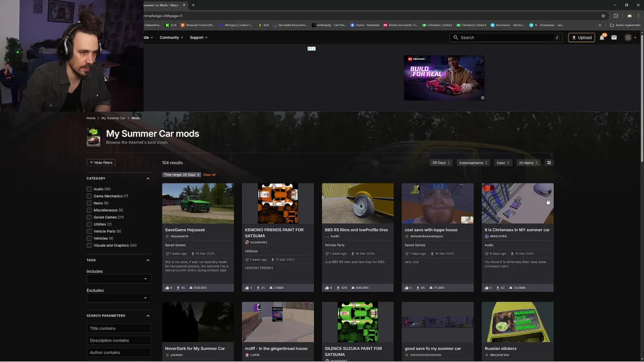The height and width of the screenshot is (362, 644).
Task: Open the Community menu
Action: pyautogui.click(x=171, y=37)
